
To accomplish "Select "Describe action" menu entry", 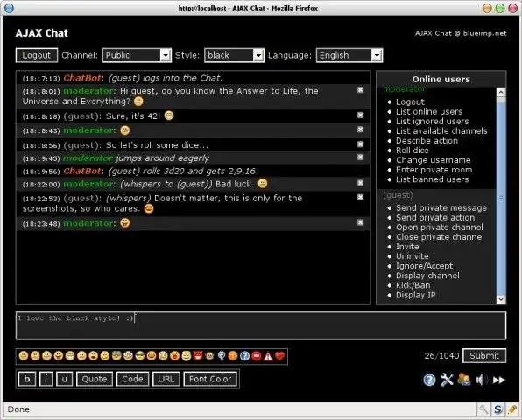I will tap(427, 140).
